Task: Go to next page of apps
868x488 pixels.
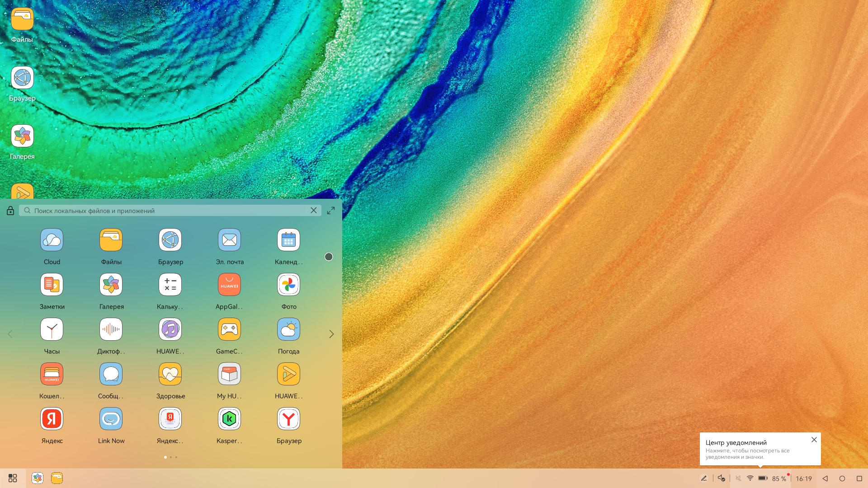Action: pyautogui.click(x=331, y=334)
